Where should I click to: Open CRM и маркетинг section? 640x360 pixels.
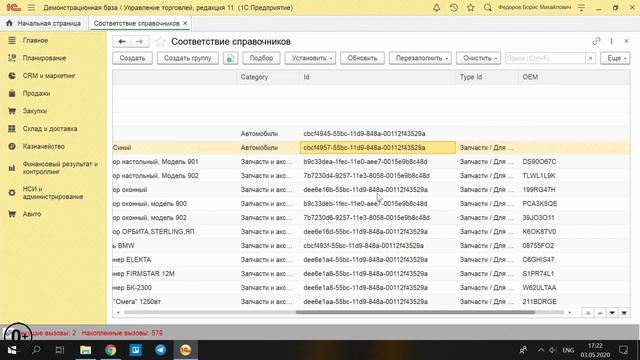tap(49, 76)
